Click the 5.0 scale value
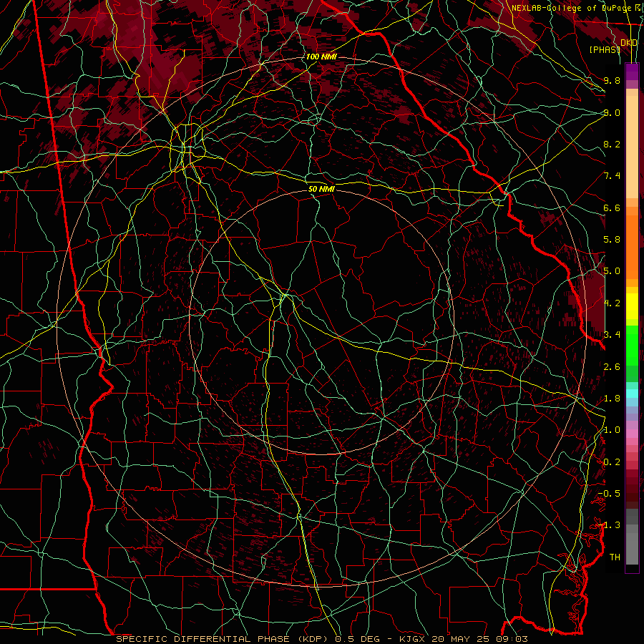Image resolution: width=644 pixels, height=644 pixels. pyautogui.click(x=612, y=271)
